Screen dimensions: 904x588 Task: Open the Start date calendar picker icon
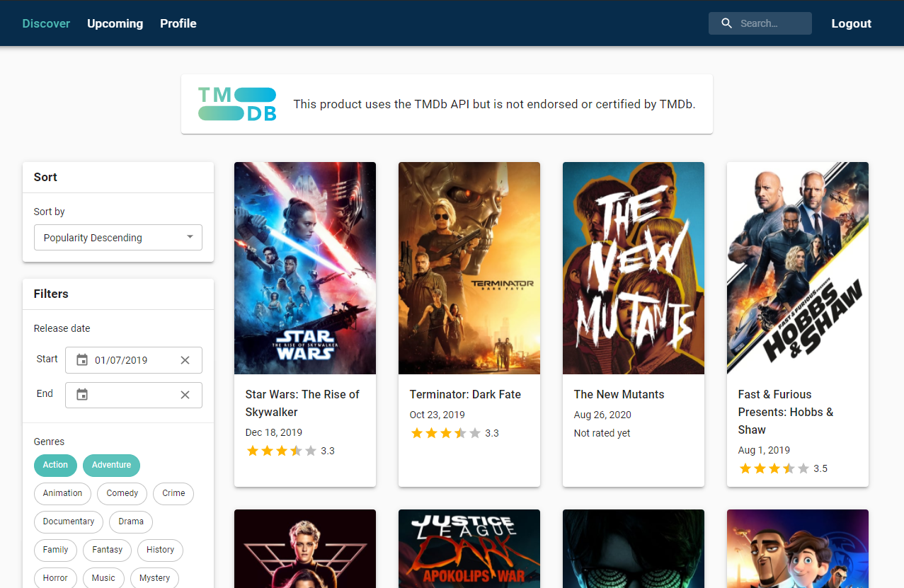pyautogui.click(x=82, y=360)
